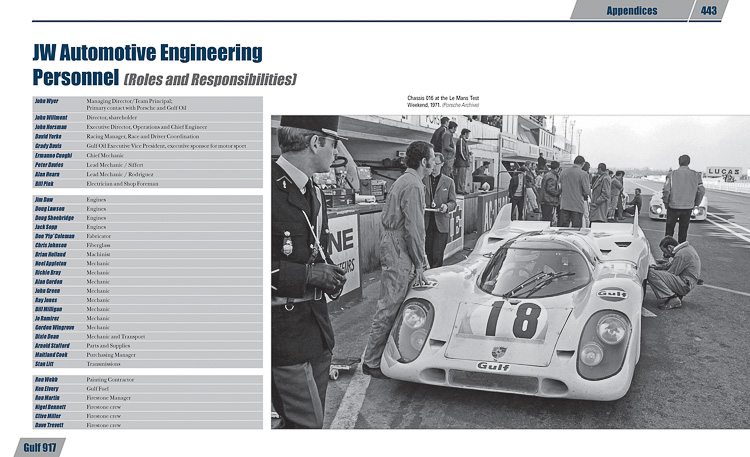This screenshot has width=750, height=457.
Task: Click the name 'Dave Trevett'
Action: point(49,425)
